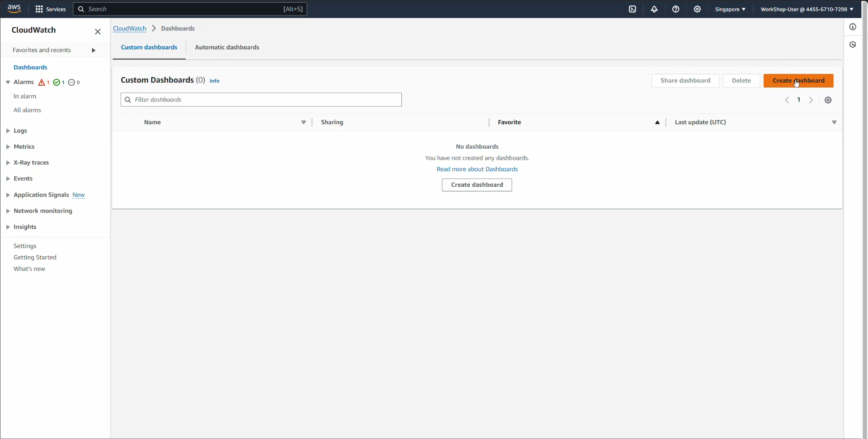This screenshot has width=868, height=439.
Task: Open Getting Started
Action: (35, 257)
